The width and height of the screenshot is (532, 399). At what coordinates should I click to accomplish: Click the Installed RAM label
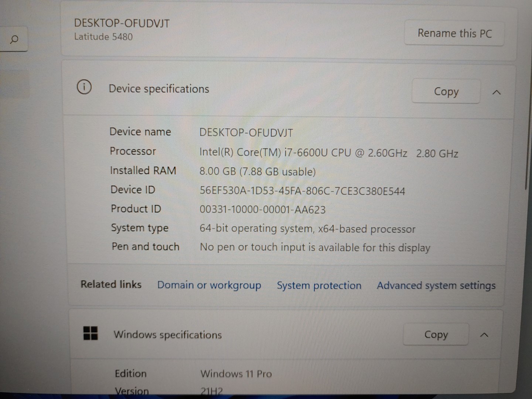click(x=143, y=170)
